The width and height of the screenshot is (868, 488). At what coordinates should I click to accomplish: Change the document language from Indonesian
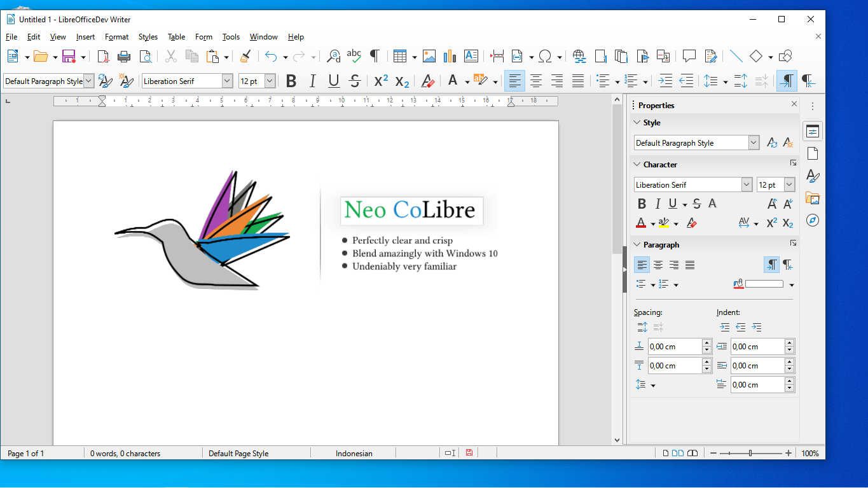(354, 453)
